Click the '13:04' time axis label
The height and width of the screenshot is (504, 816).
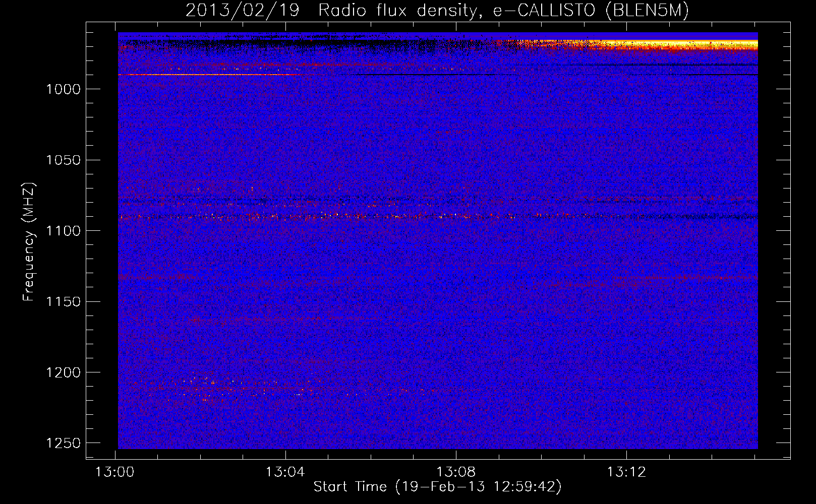point(285,472)
